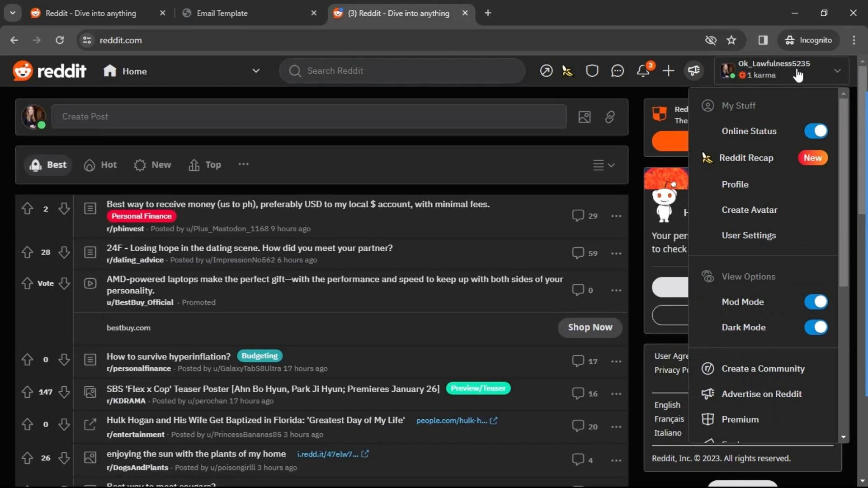Open the Popular compass icon in header
868x488 pixels.
pyautogui.click(x=546, y=71)
